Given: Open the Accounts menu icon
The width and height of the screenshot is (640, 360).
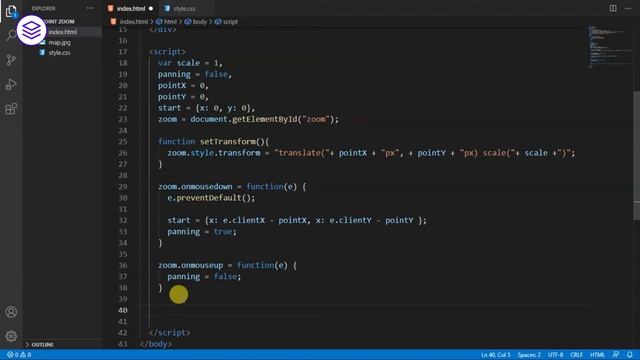Looking at the screenshot, I should [x=11, y=312].
